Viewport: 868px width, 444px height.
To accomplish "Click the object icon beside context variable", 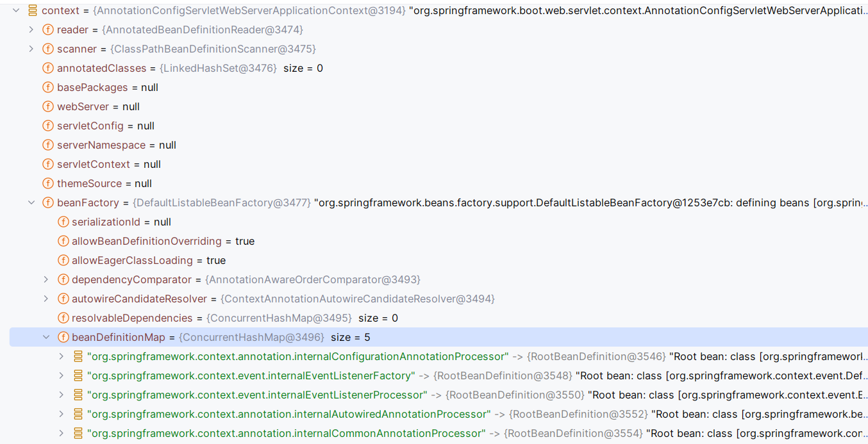I will pyautogui.click(x=33, y=10).
